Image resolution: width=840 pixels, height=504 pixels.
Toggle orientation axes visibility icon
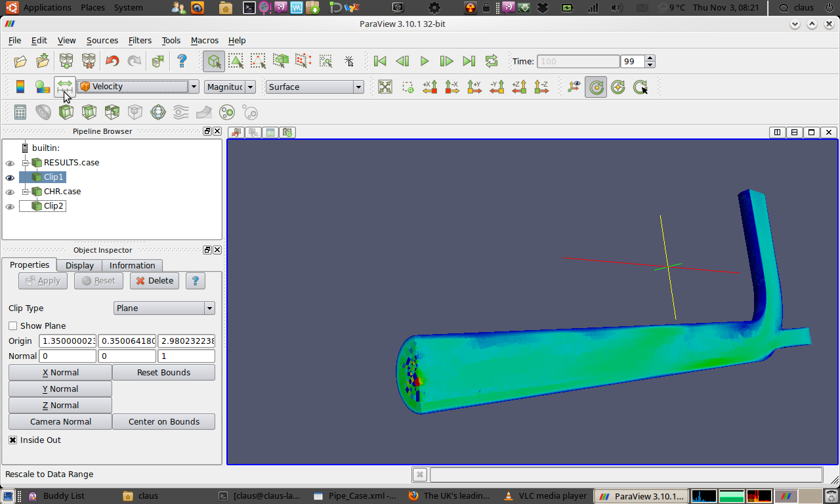pyautogui.click(x=574, y=87)
